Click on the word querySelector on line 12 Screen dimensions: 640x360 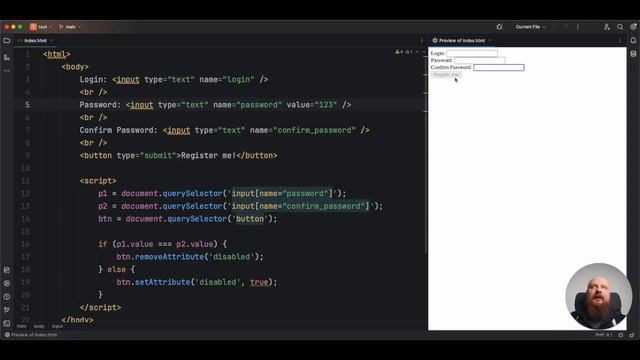pos(192,193)
